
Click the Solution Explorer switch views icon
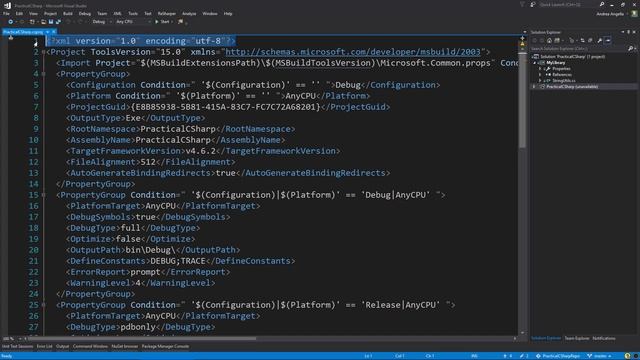557,40
